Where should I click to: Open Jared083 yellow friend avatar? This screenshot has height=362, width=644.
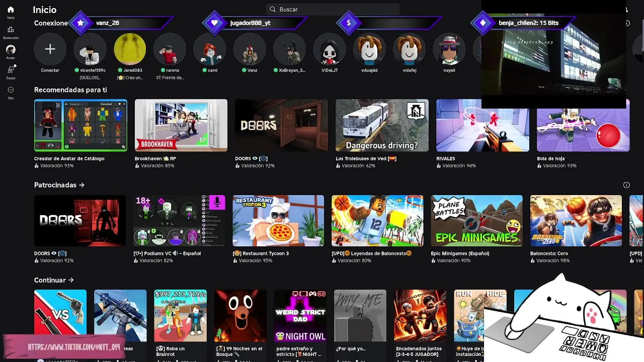point(130,49)
